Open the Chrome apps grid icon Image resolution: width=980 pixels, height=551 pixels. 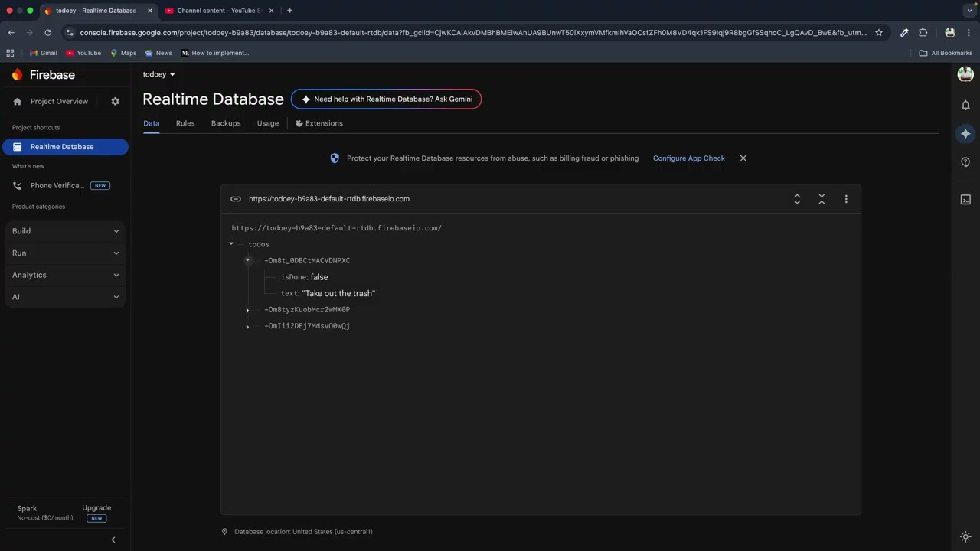pyautogui.click(x=10, y=53)
